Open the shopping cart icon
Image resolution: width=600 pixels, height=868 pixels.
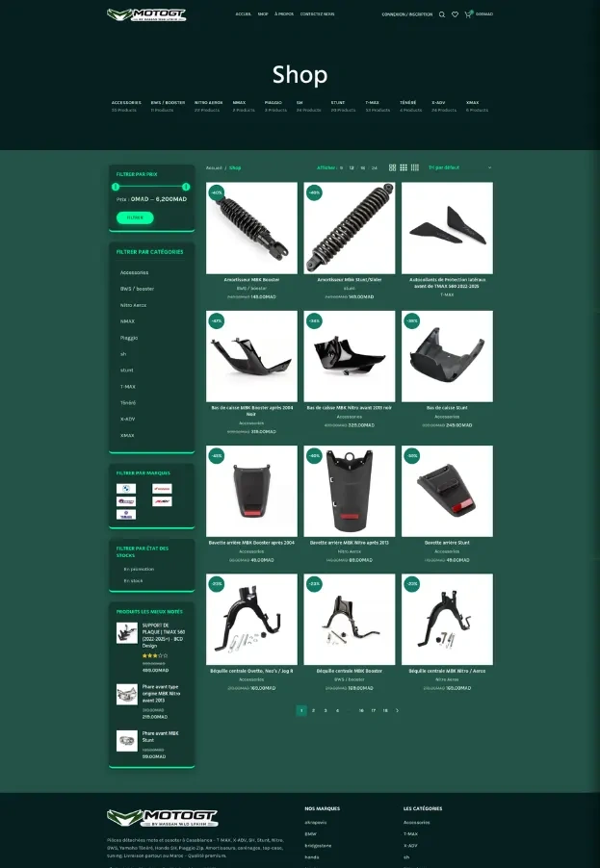tap(468, 14)
